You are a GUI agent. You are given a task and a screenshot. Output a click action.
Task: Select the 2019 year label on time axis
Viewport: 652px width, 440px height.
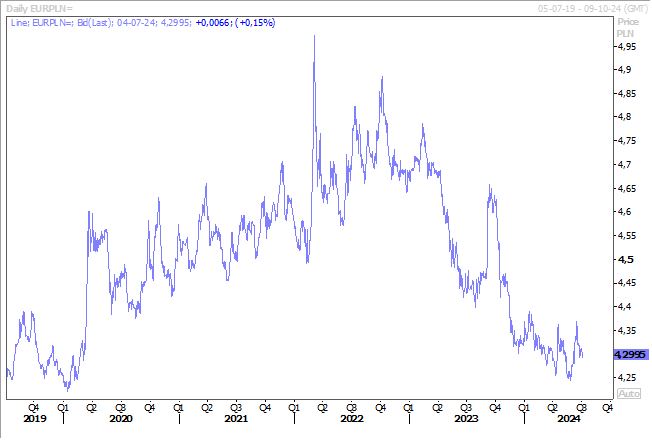click(x=34, y=419)
